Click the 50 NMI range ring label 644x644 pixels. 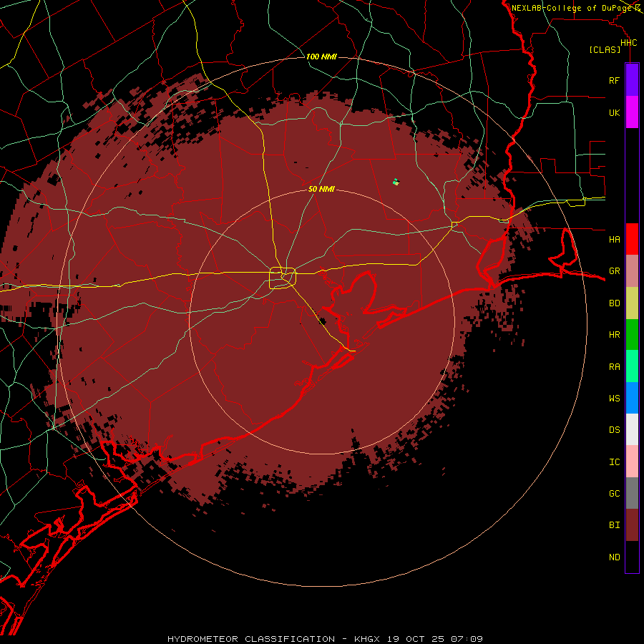[321, 189]
